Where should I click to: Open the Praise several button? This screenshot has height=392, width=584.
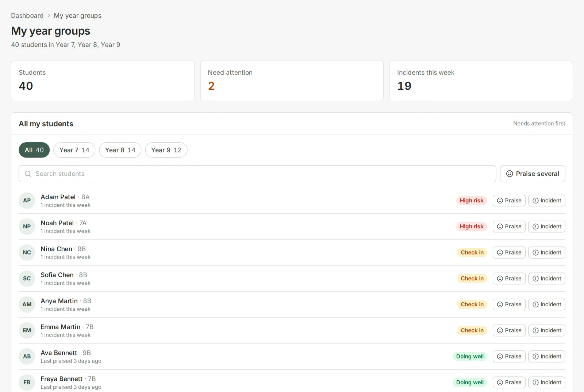coord(533,174)
